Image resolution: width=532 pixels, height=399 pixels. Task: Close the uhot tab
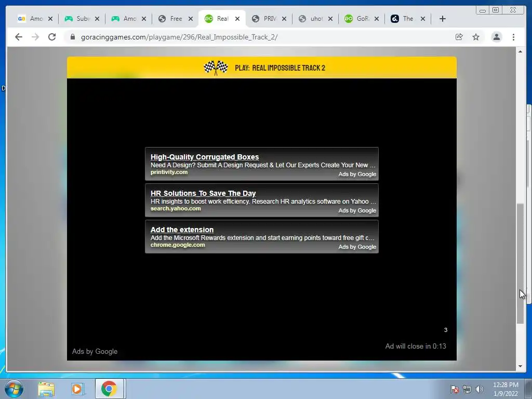330,19
